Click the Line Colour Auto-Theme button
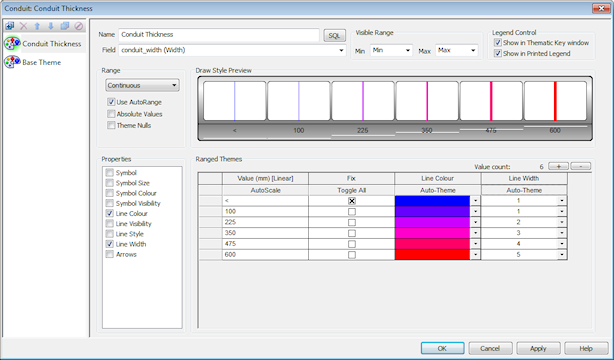614x360 pixels. pyautogui.click(x=438, y=190)
